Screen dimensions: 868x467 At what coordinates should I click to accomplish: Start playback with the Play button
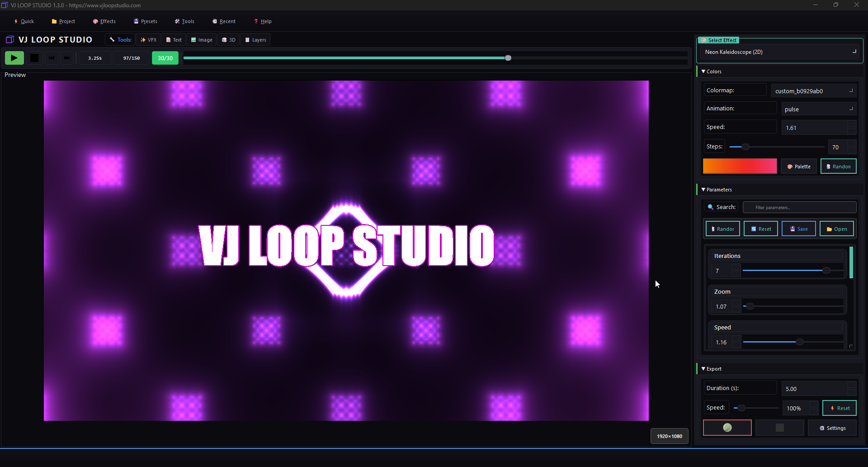(x=14, y=57)
